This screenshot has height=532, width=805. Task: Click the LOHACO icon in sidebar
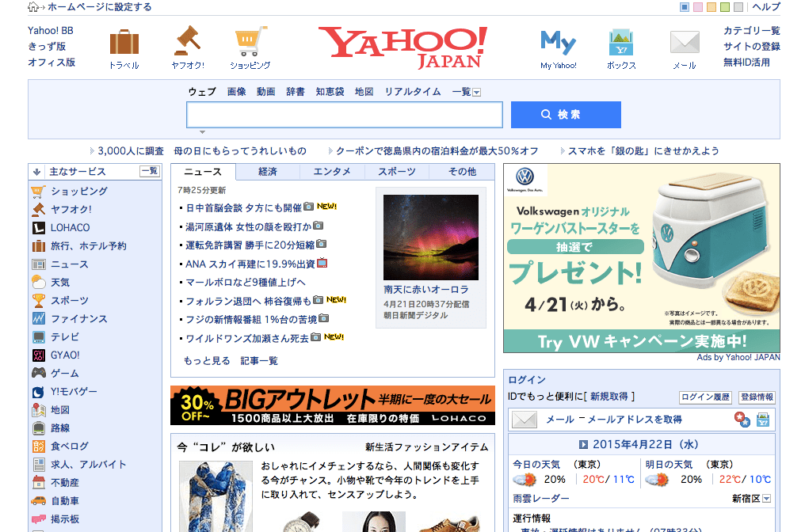[39, 228]
